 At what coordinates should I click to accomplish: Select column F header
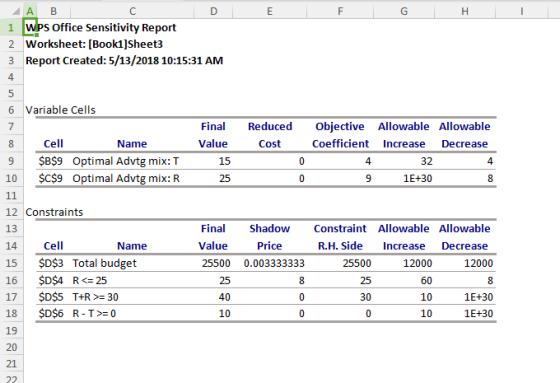(340, 11)
